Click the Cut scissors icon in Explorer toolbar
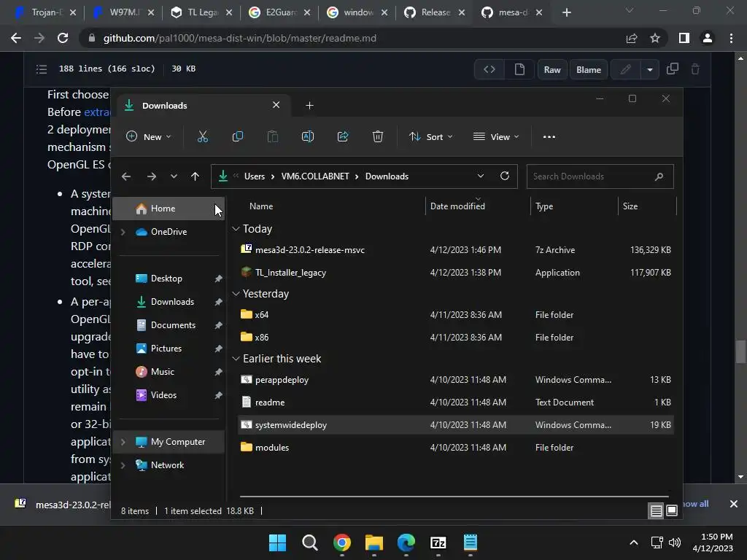The width and height of the screenshot is (747, 560). [203, 136]
